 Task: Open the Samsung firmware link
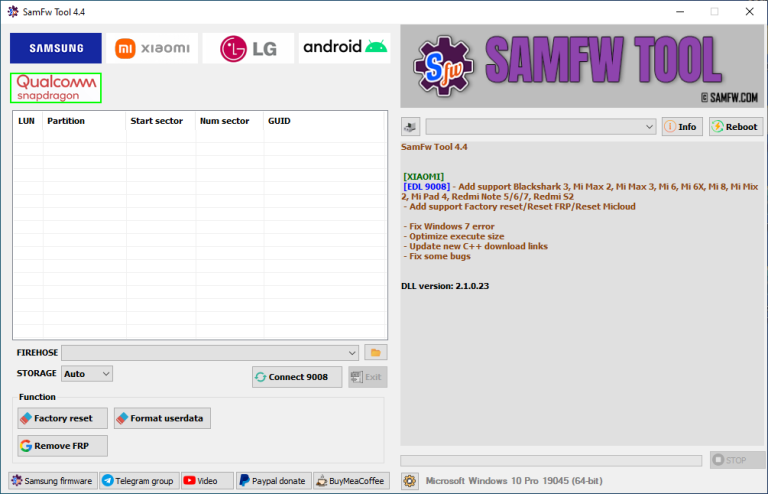click(x=53, y=481)
